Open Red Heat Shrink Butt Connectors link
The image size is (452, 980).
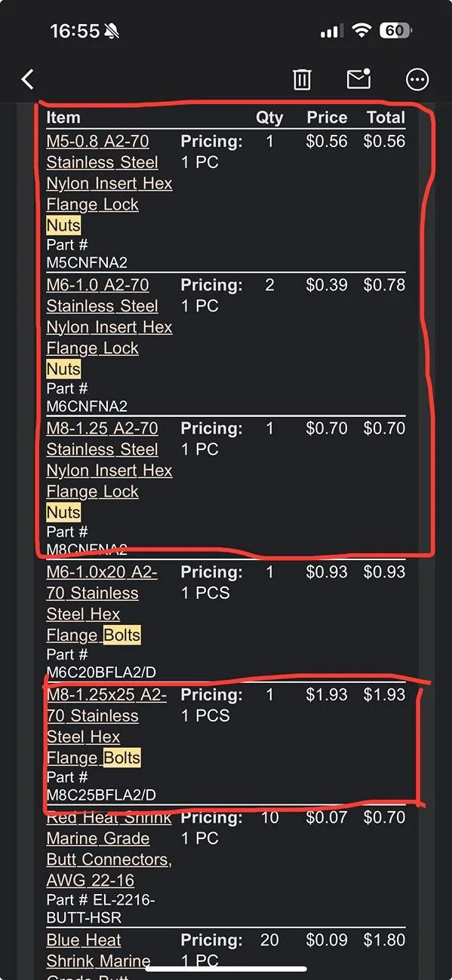(109, 849)
